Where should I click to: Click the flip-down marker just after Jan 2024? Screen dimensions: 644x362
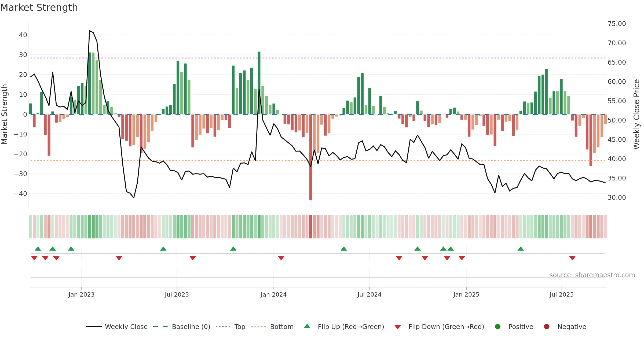pos(281,258)
